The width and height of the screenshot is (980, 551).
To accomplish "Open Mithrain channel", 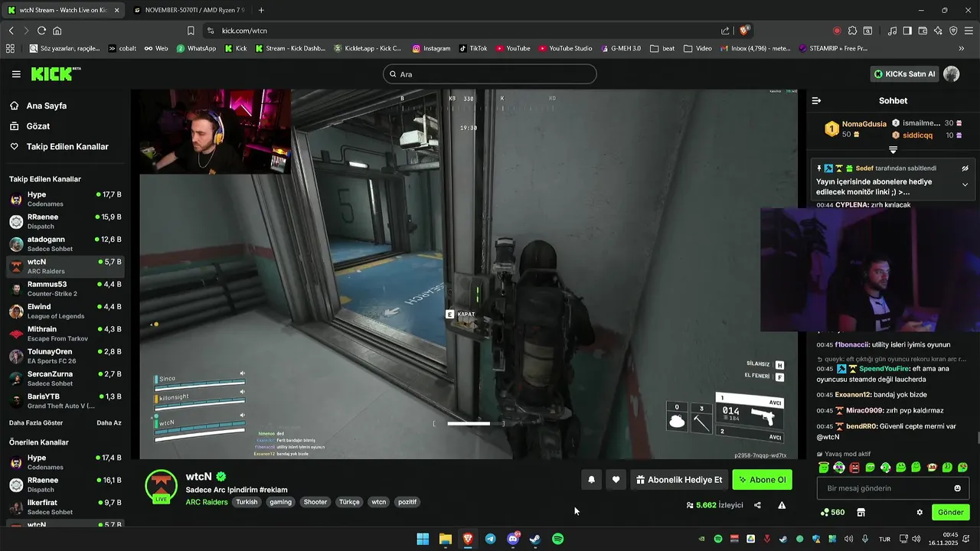I will [65, 334].
